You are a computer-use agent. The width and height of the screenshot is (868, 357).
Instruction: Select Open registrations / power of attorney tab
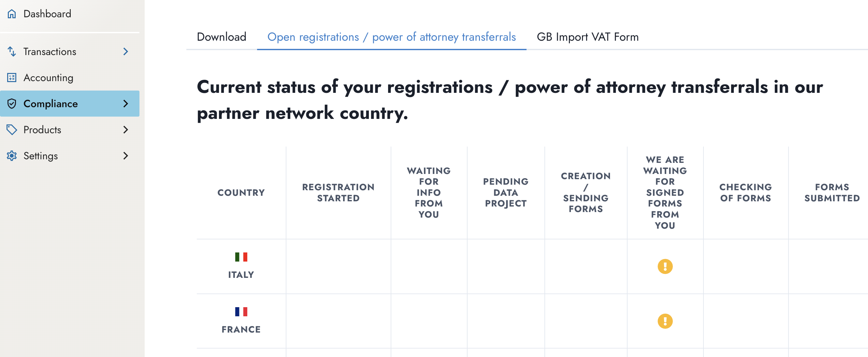tap(391, 37)
